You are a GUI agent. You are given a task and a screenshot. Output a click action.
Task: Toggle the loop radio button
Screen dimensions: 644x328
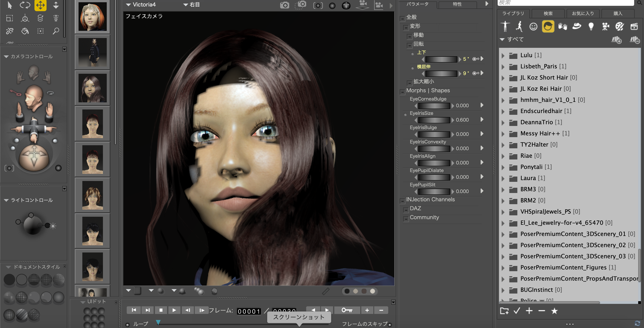[128, 324]
